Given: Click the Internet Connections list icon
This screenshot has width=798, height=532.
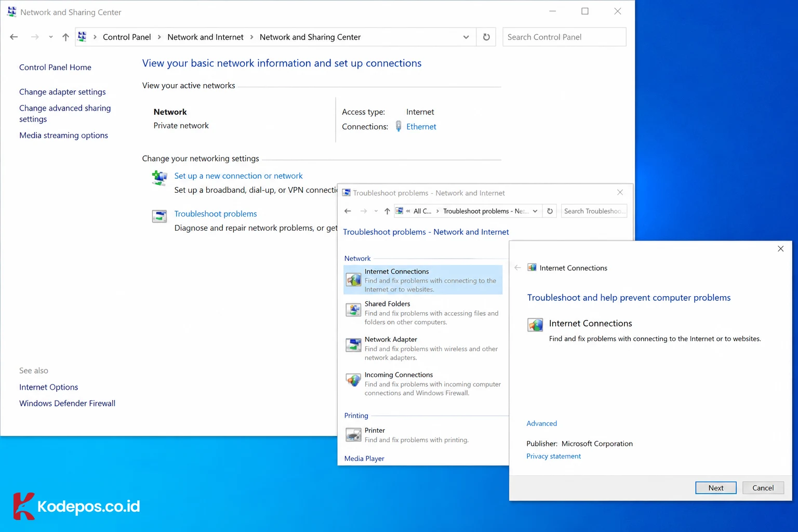Looking at the screenshot, I should (354, 280).
